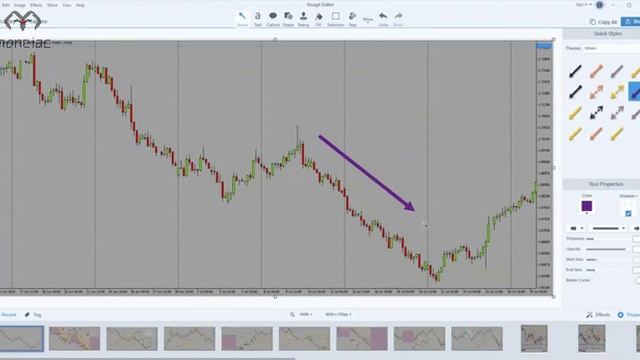Open the More tools dropdown
640x360 pixels.
coord(368,19)
